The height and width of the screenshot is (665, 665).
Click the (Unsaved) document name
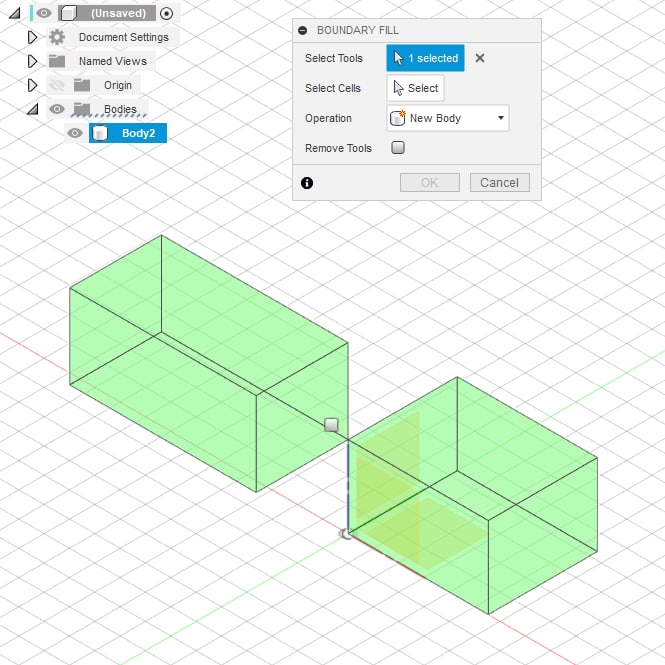pos(118,14)
